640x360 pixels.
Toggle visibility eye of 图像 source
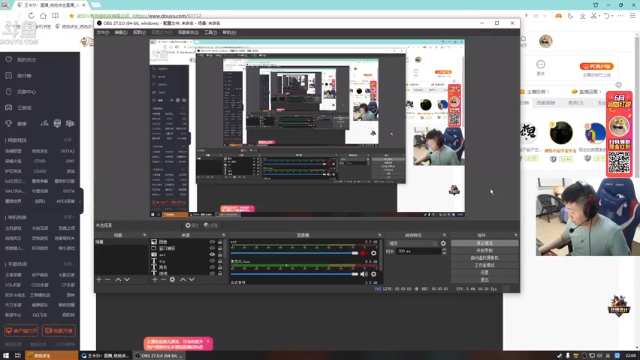(212, 242)
